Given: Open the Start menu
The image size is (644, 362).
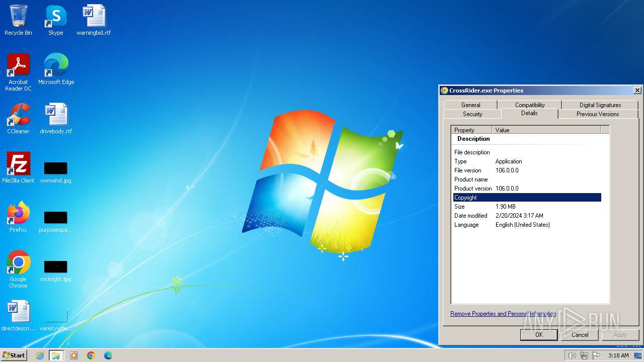Looking at the screenshot, I should click(14, 355).
